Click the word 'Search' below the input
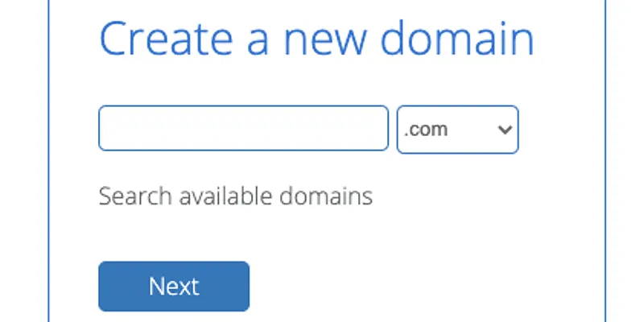This screenshot has width=644, height=322. point(135,196)
